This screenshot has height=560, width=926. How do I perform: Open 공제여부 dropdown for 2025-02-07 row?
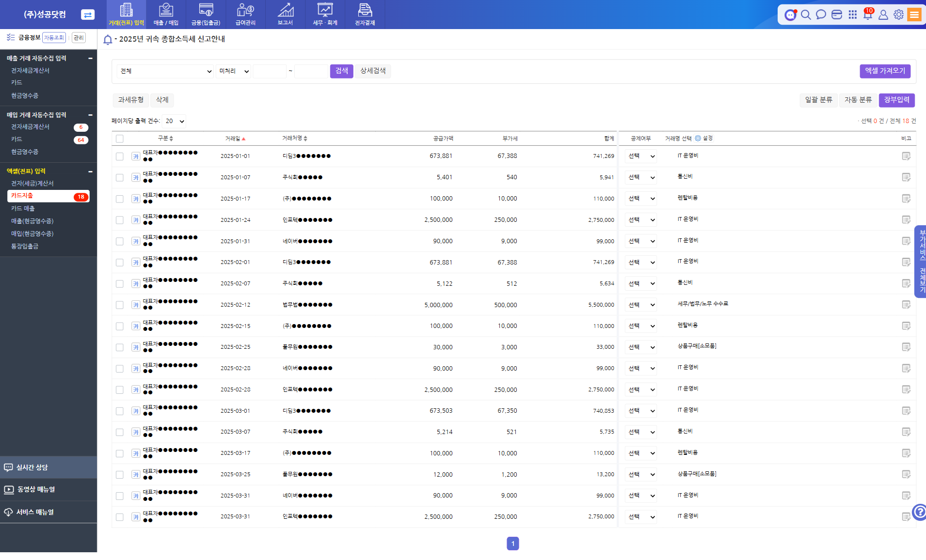pos(641,283)
